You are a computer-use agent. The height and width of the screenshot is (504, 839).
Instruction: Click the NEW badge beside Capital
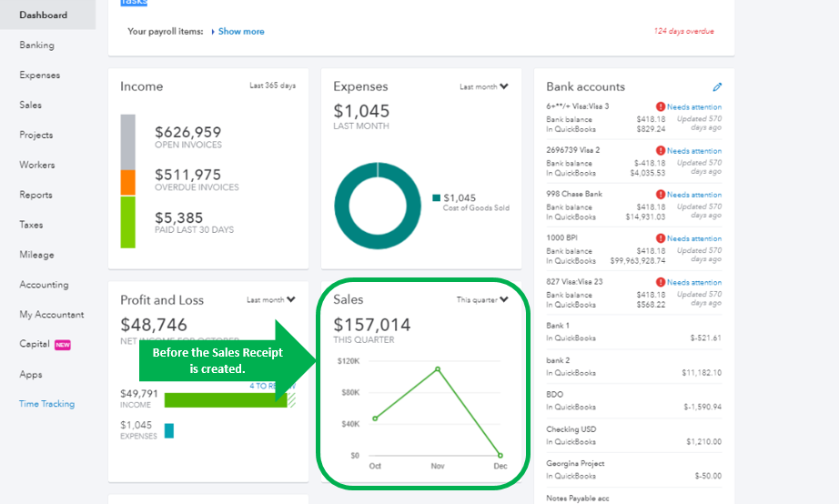pyautogui.click(x=63, y=345)
